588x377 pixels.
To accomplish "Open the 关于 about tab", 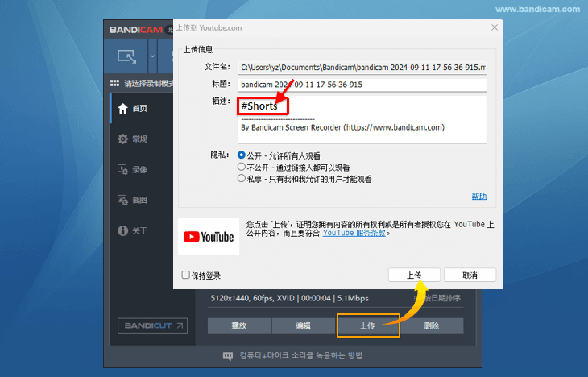I will click(x=139, y=230).
